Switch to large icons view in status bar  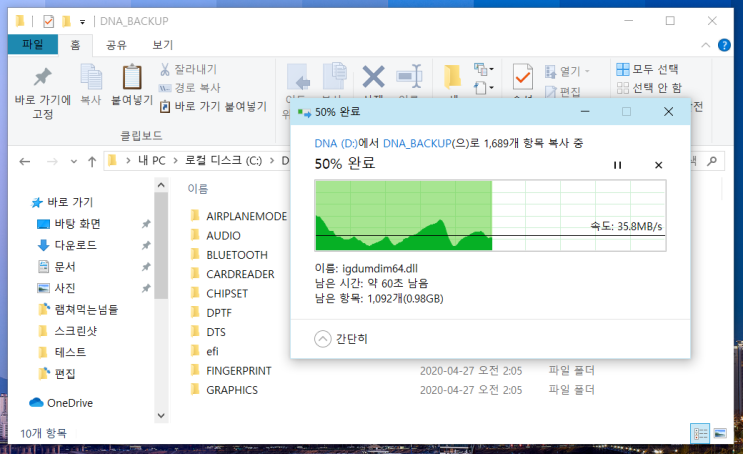point(720,433)
